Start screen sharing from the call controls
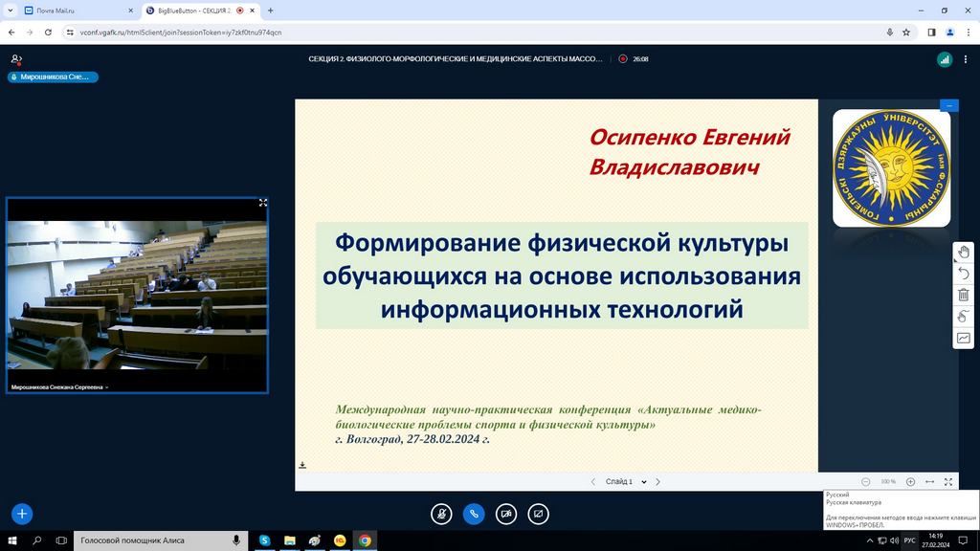Screen dimensions: 980x551 point(539,514)
